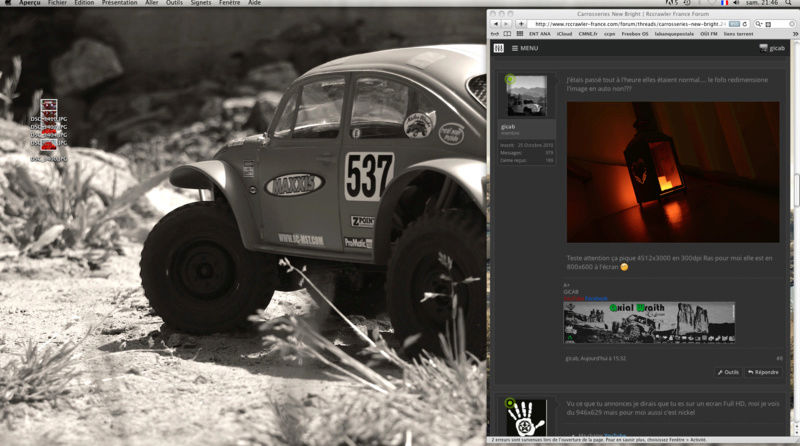Open the Fenêtre menu
Screen dimensions: 800x446
click(230, 3)
